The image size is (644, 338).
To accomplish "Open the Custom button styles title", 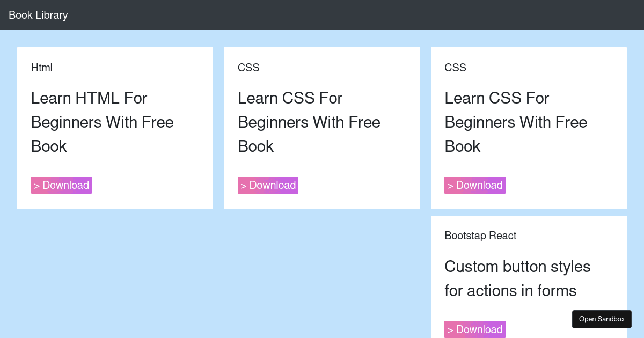I will tap(517, 278).
